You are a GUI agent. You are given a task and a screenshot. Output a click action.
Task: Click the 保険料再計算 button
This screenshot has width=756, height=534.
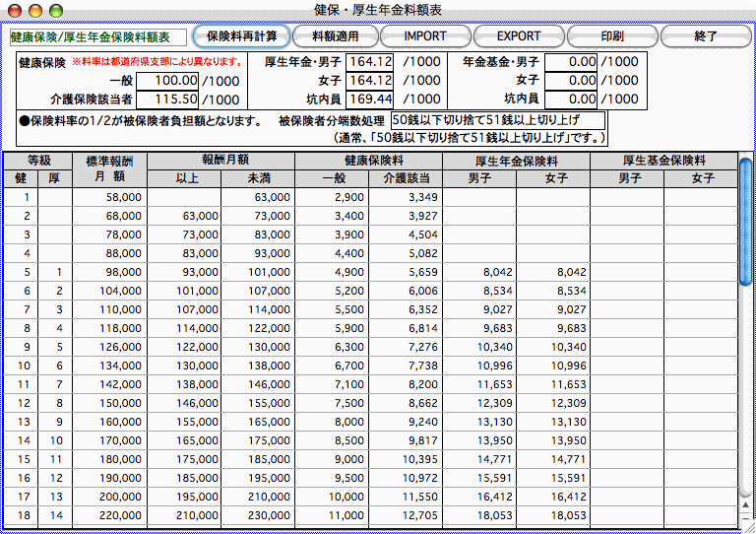[241, 36]
